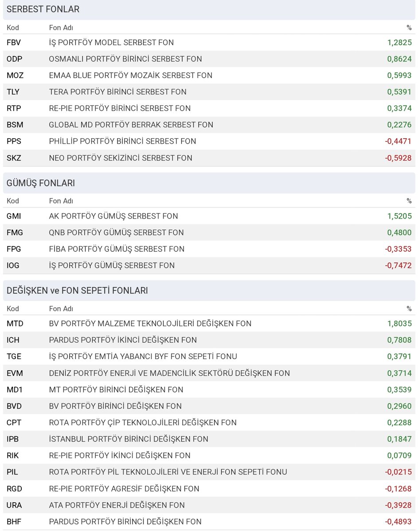Click the 1,8035 percentage value
The width and height of the screenshot is (418, 532).
[x=399, y=324]
